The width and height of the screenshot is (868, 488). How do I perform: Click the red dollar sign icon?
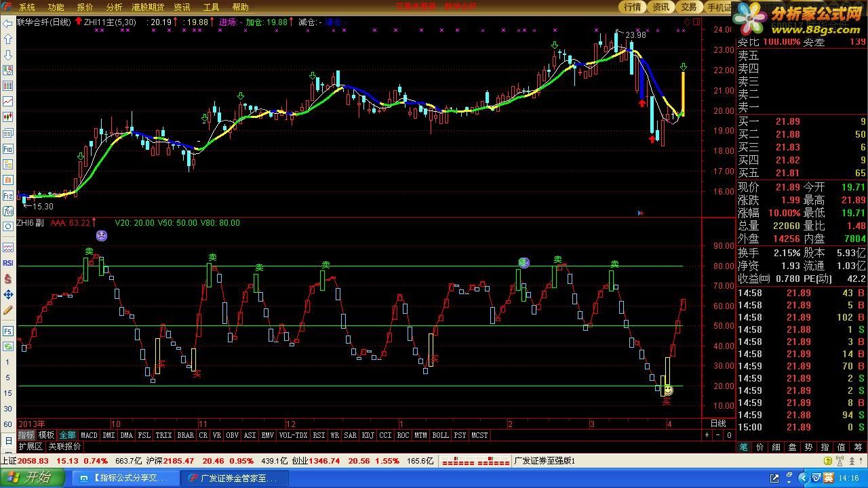coord(8,279)
